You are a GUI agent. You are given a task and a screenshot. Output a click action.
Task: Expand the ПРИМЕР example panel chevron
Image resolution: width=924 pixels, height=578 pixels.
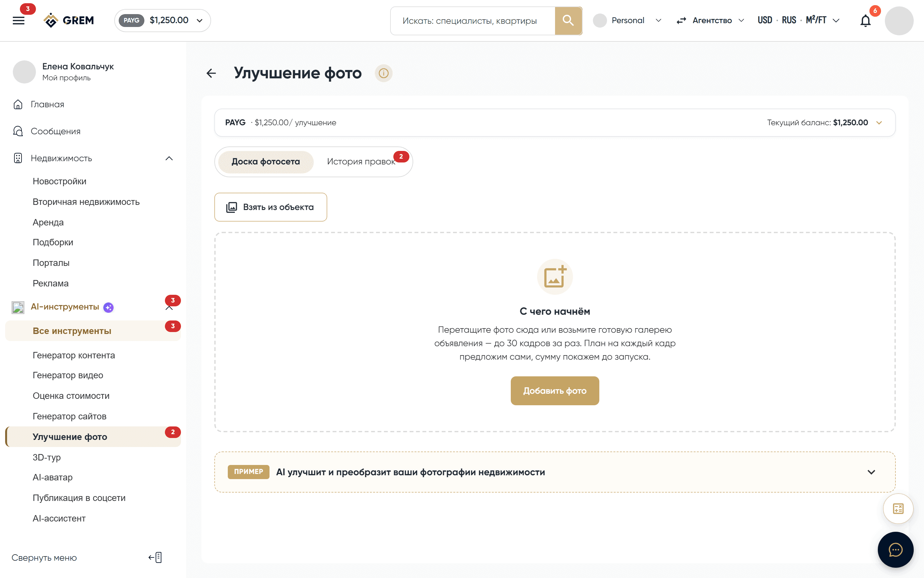tap(871, 472)
